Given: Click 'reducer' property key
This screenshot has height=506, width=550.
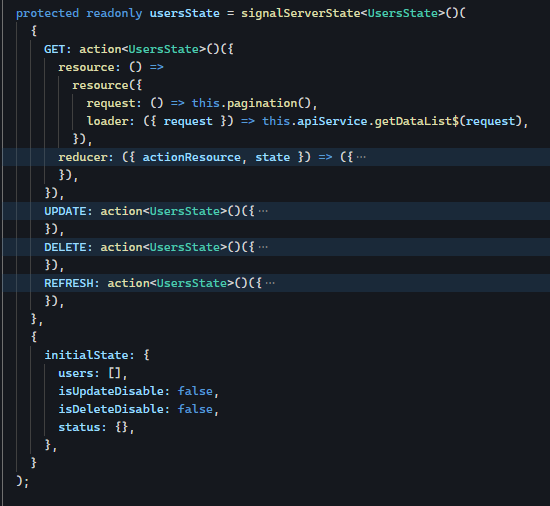Looking at the screenshot, I should coord(83,157).
